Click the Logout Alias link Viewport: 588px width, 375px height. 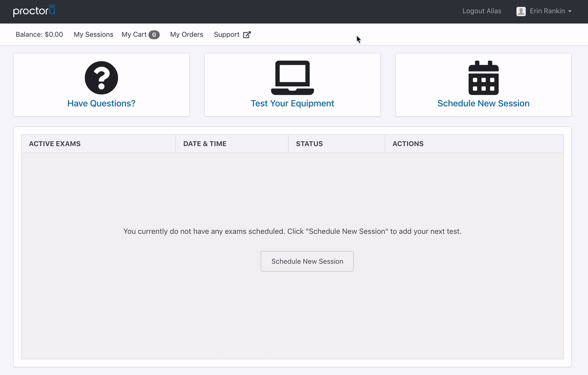(x=482, y=11)
